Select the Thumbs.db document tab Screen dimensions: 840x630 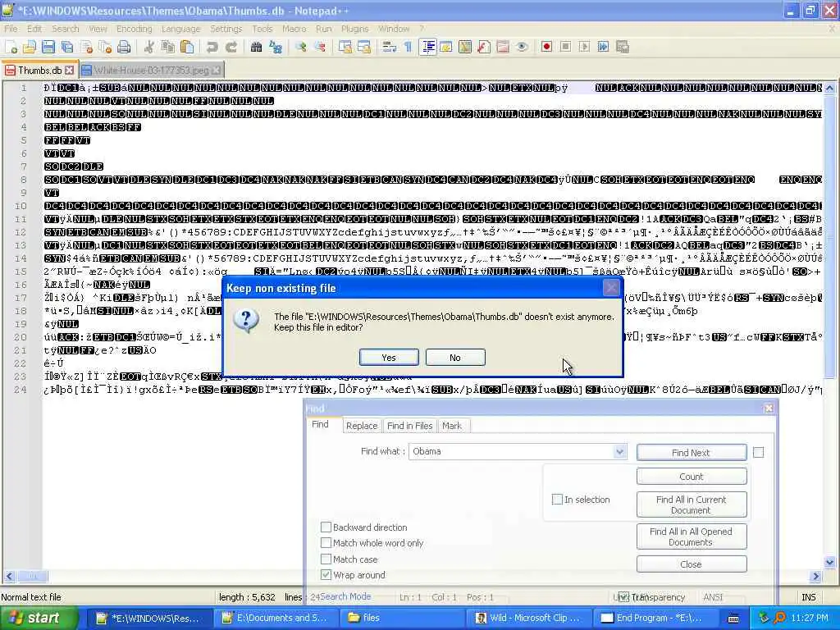(x=39, y=71)
